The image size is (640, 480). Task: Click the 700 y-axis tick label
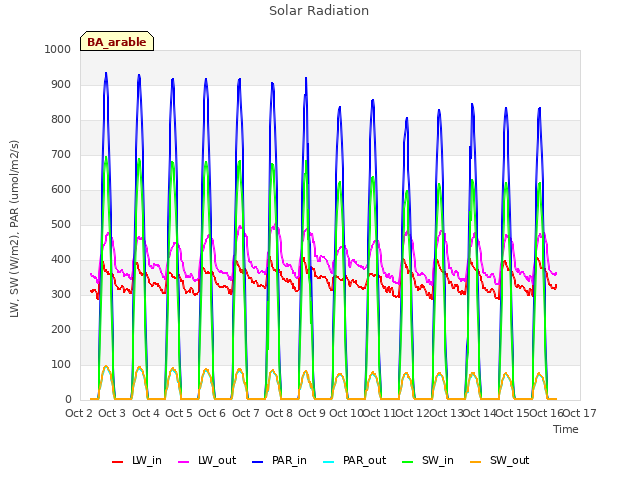(61, 155)
